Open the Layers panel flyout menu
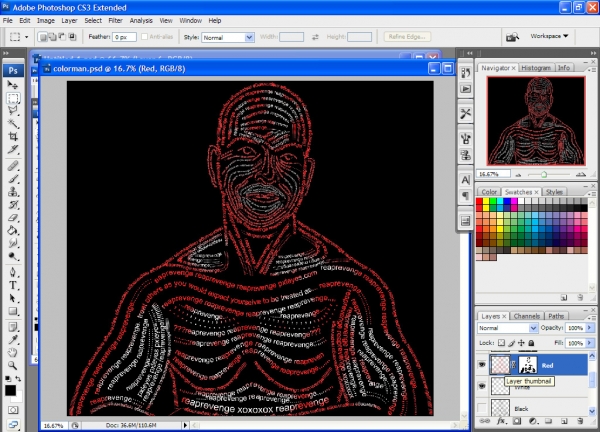Screen dimensions: 600x432 click(592, 317)
